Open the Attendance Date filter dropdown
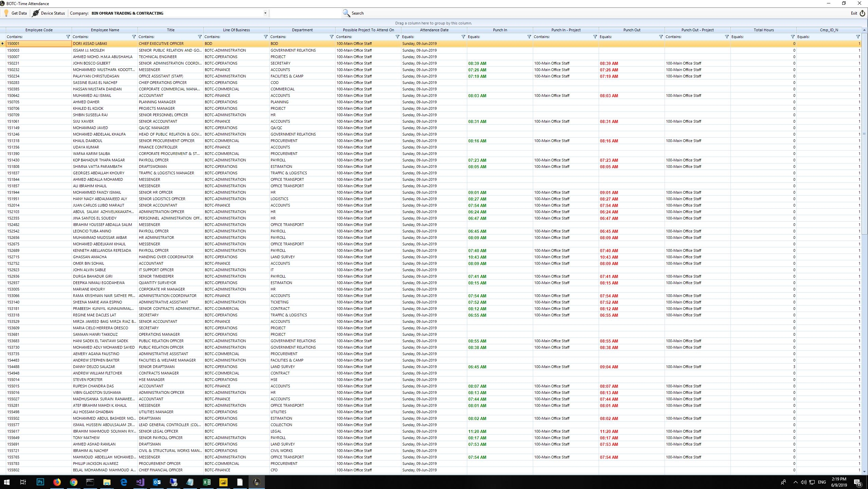Viewport: 868px width, 489px height. 463,37
